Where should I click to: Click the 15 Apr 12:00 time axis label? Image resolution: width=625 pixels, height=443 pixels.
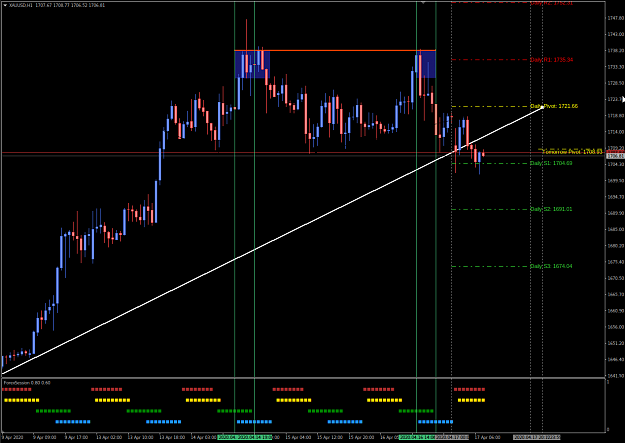coord(330,437)
